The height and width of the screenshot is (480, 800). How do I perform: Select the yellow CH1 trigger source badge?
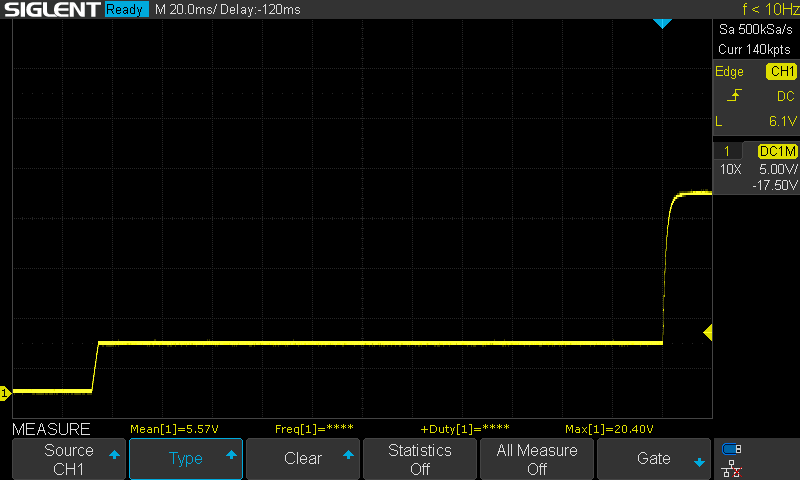[x=781, y=71]
